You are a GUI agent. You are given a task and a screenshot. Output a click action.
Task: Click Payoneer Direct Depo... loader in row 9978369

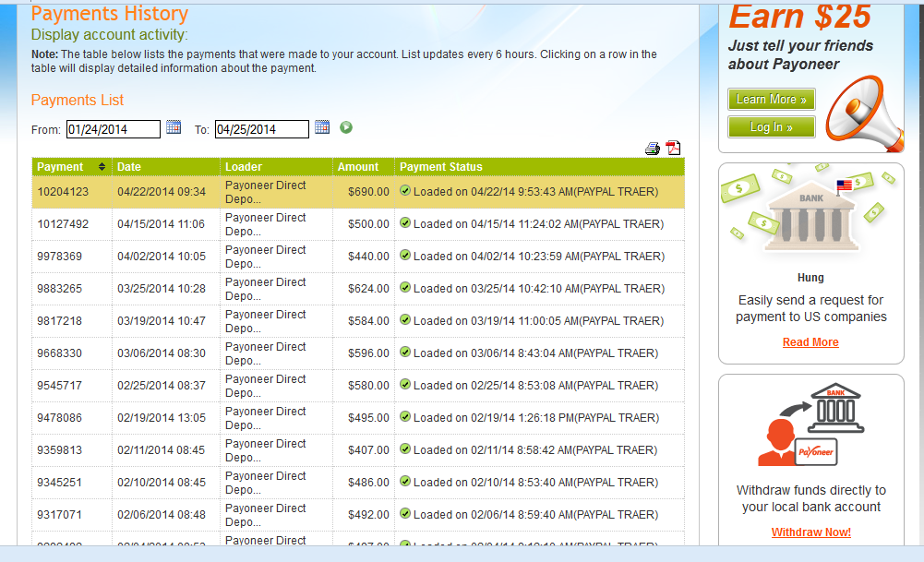click(265, 257)
